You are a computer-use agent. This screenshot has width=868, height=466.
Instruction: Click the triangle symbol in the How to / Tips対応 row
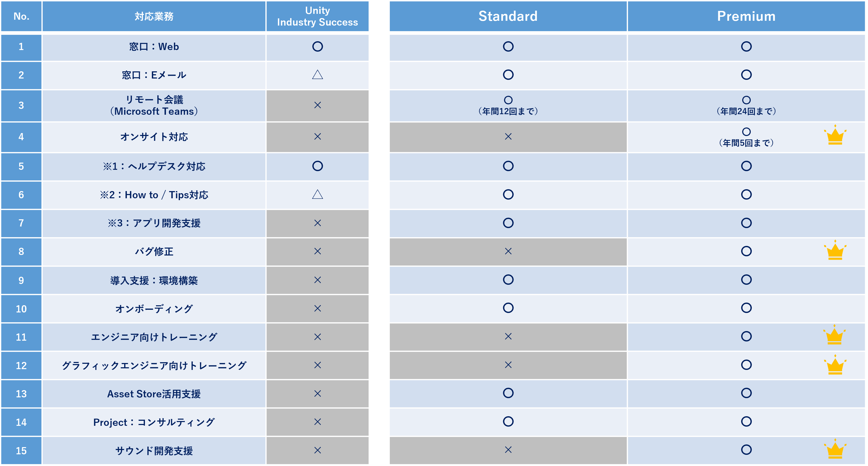coord(318,194)
